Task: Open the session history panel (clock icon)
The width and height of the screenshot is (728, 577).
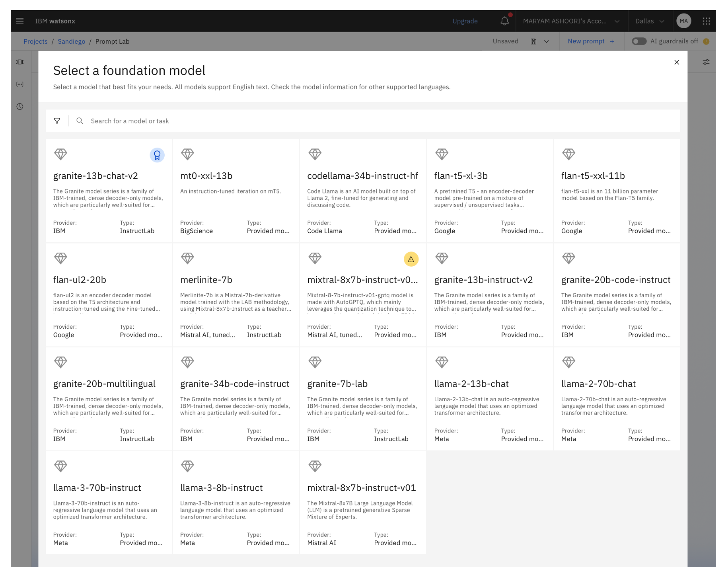Action: [19, 107]
